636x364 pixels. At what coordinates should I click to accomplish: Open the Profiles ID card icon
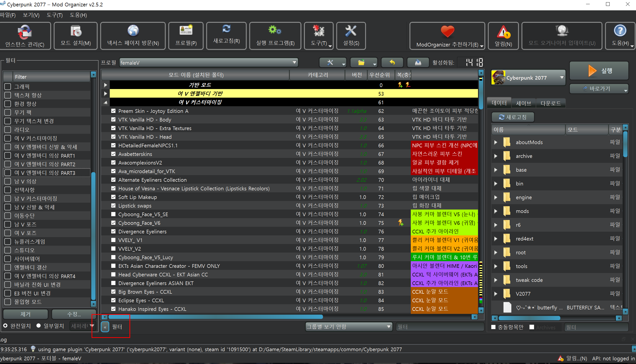tap(186, 30)
